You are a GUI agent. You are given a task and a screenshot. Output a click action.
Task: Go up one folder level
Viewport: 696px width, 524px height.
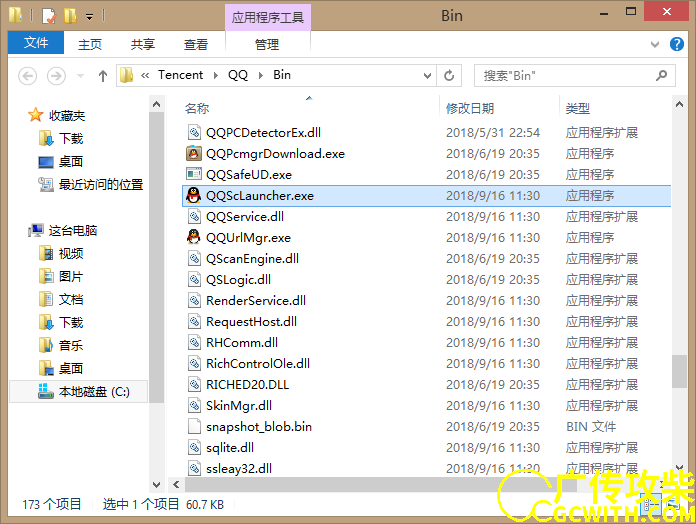tap(103, 76)
